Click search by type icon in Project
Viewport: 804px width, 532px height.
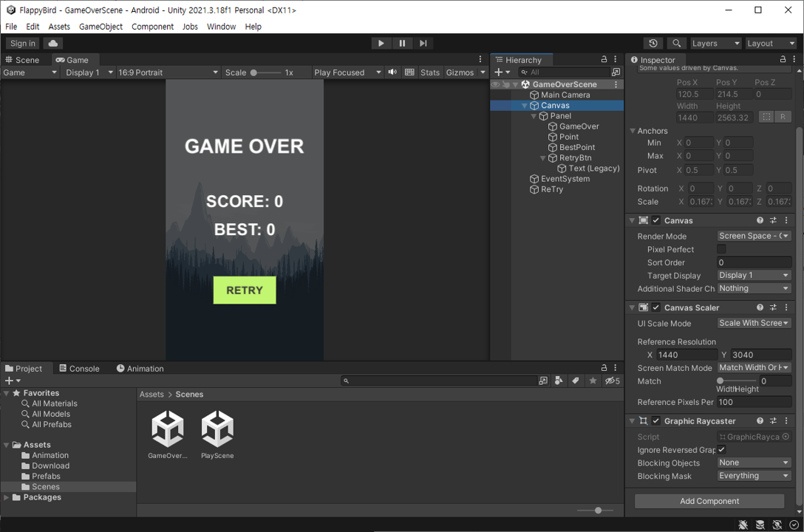(x=559, y=381)
